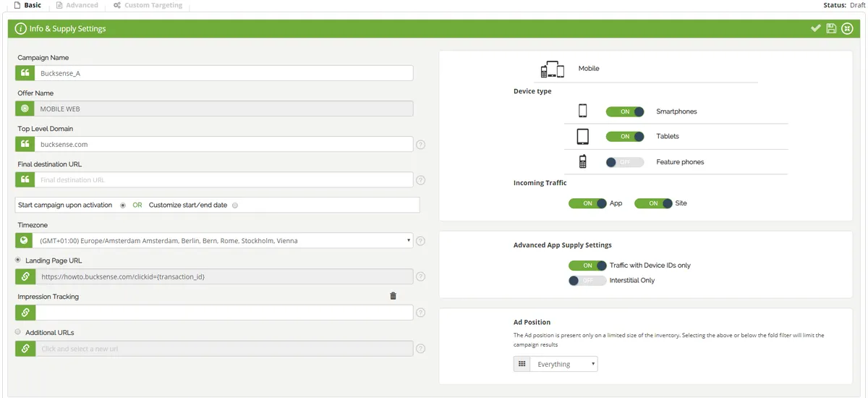Click the target icon beside Offer Name field
Viewport: 868px width, 398px height.
(25, 109)
